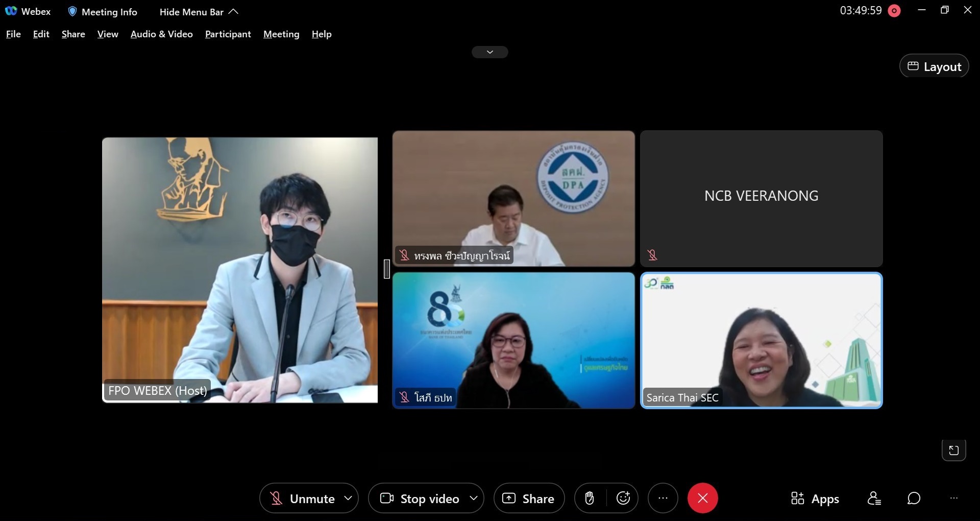Image resolution: width=980 pixels, height=521 pixels.
Task: Open the reactions emoji picker
Action: 623,498
